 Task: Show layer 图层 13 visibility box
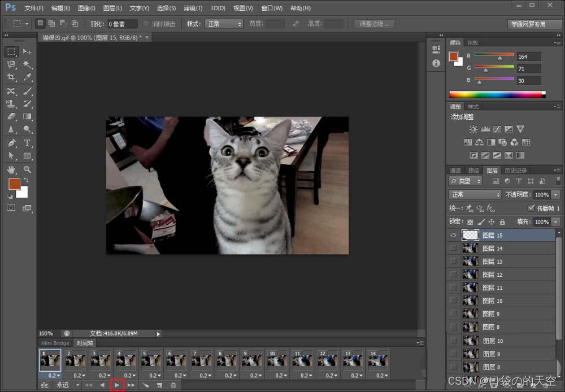click(453, 261)
